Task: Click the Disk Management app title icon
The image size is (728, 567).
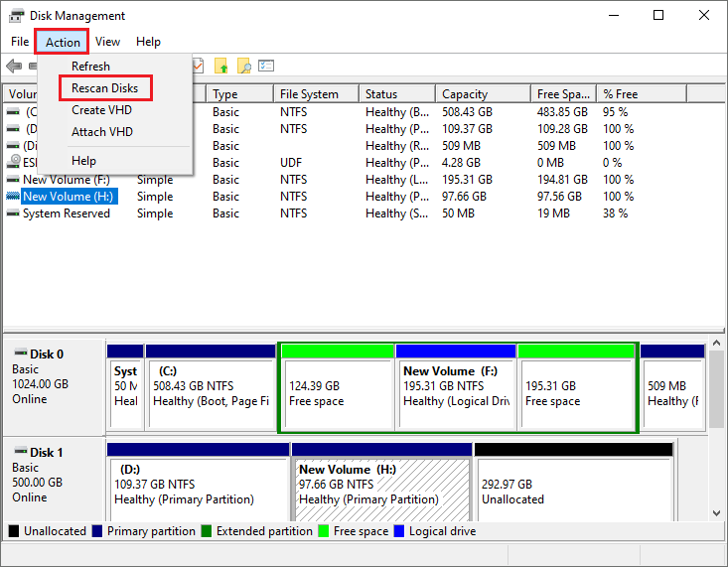Action: [16, 16]
